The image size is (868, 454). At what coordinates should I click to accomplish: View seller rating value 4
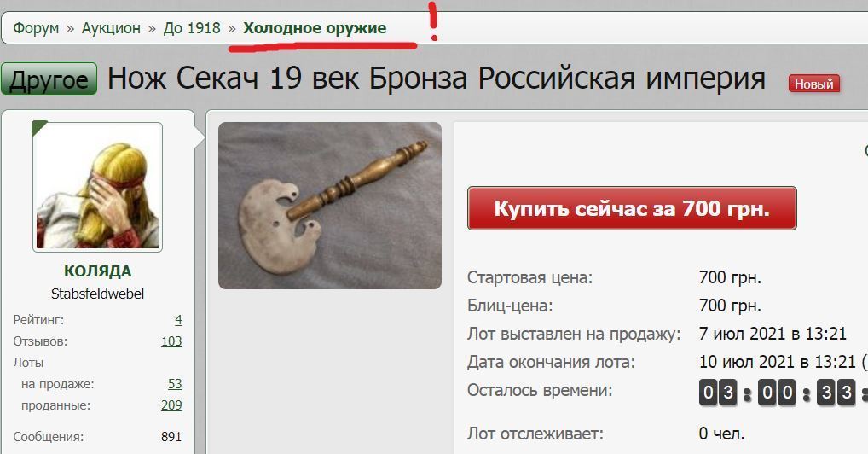[x=178, y=320]
